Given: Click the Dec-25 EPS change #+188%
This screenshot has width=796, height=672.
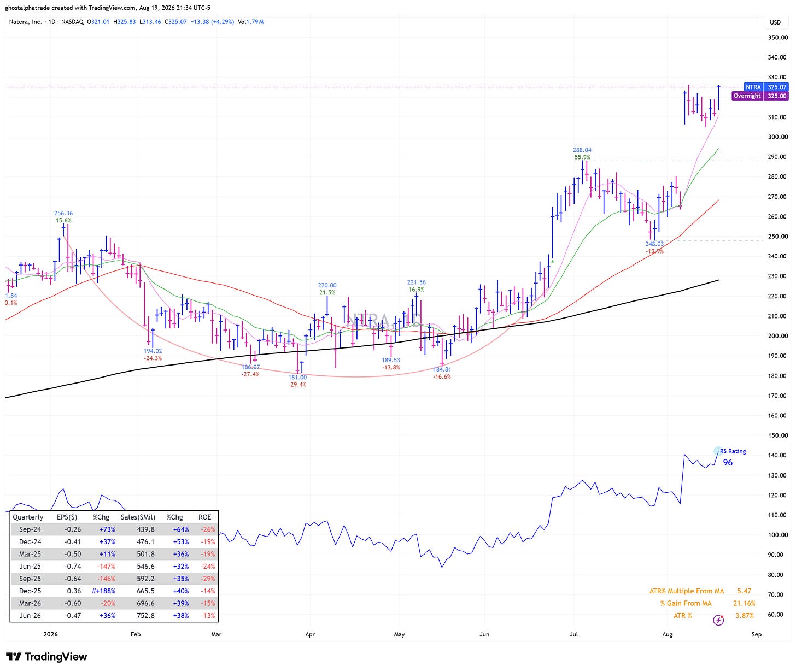Looking at the screenshot, I should click(x=104, y=591).
